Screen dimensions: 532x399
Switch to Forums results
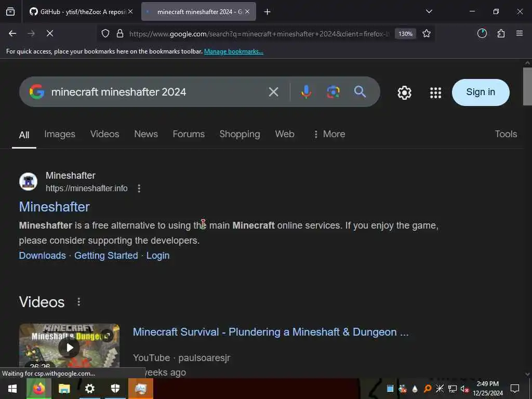point(189,134)
